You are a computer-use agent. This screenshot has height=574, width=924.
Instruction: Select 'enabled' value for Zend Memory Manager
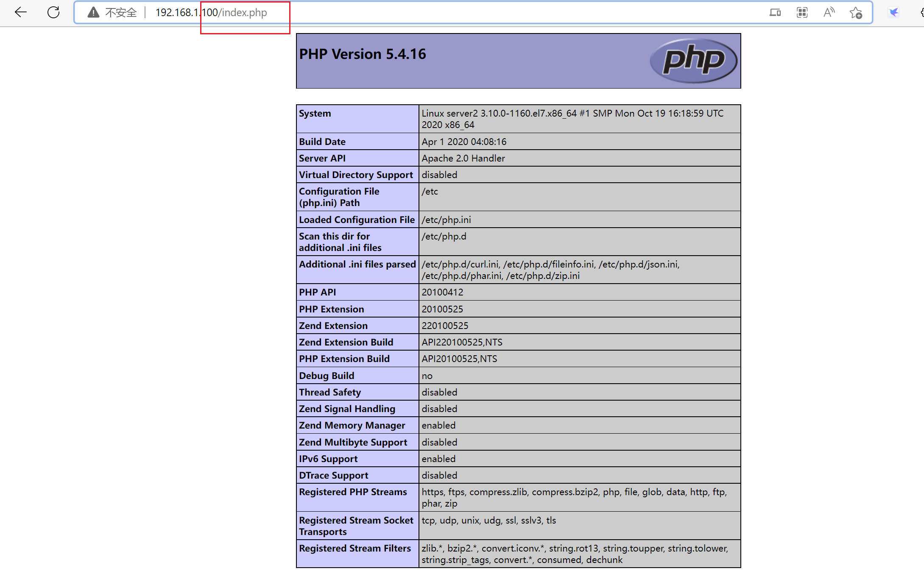(x=438, y=425)
